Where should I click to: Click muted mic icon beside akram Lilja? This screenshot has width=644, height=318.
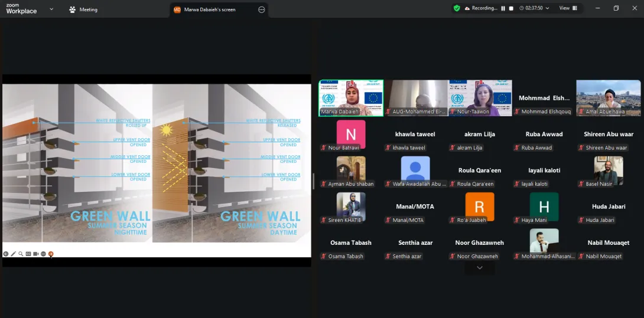[453, 147]
